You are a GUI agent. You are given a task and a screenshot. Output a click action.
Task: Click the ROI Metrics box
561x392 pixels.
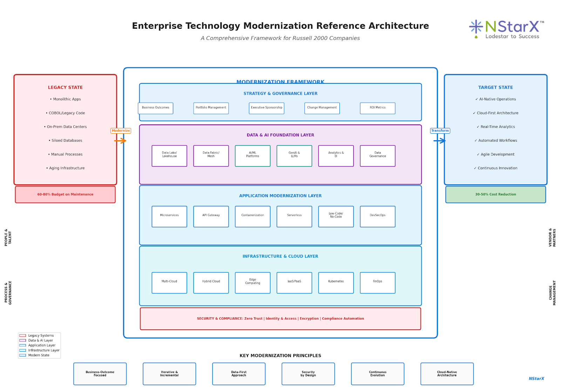point(378,108)
